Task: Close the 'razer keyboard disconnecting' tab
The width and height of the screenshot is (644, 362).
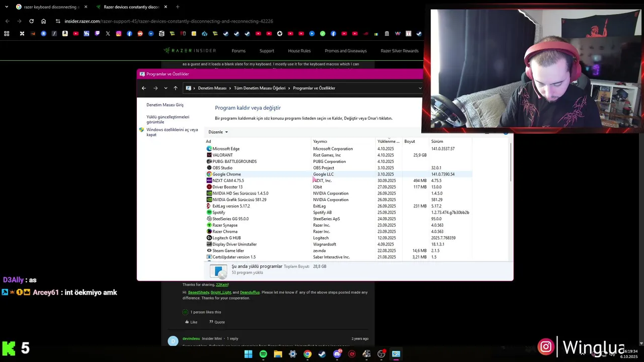Action: click(86, 7)
